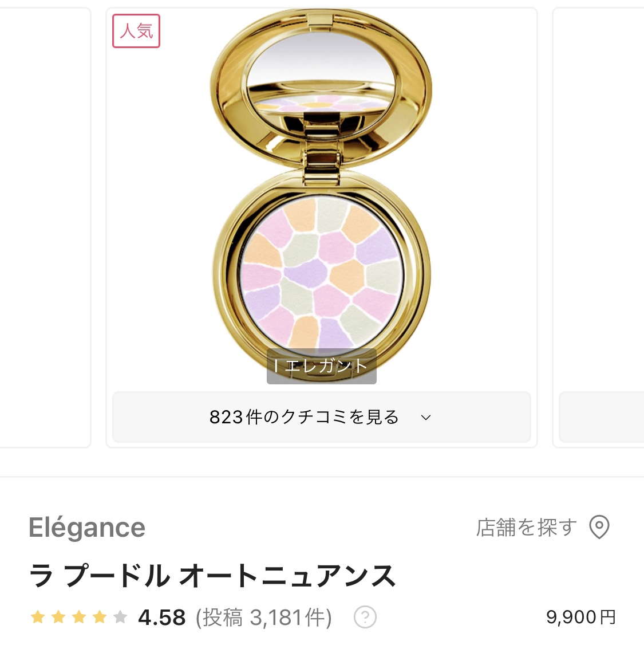Open the Elégance brand page
The height and width of the screenshot is (645, 644).
(x=87, y=527)
